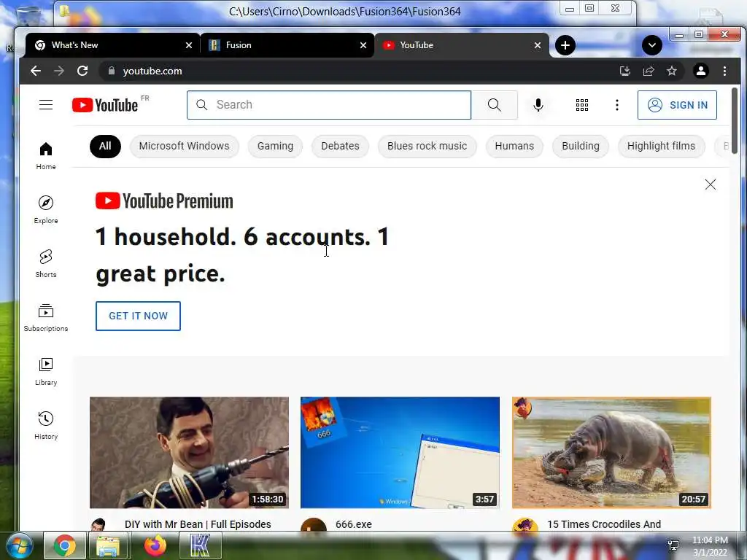Go to Home in the sidebar
747x560 pixels.
pyautogui.click(x=46, y=156)
